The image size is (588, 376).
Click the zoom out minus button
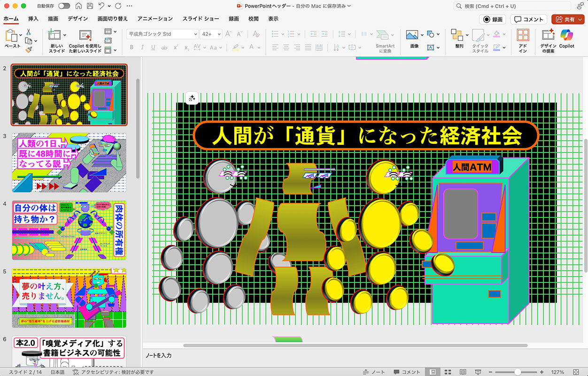(x=490, y=372)
